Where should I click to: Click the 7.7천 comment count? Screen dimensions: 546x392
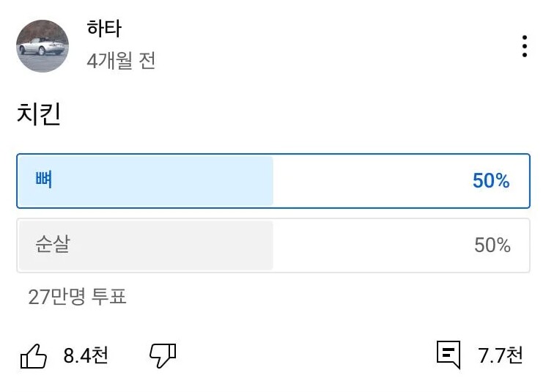pyautogui.click(x=501, y=356)
